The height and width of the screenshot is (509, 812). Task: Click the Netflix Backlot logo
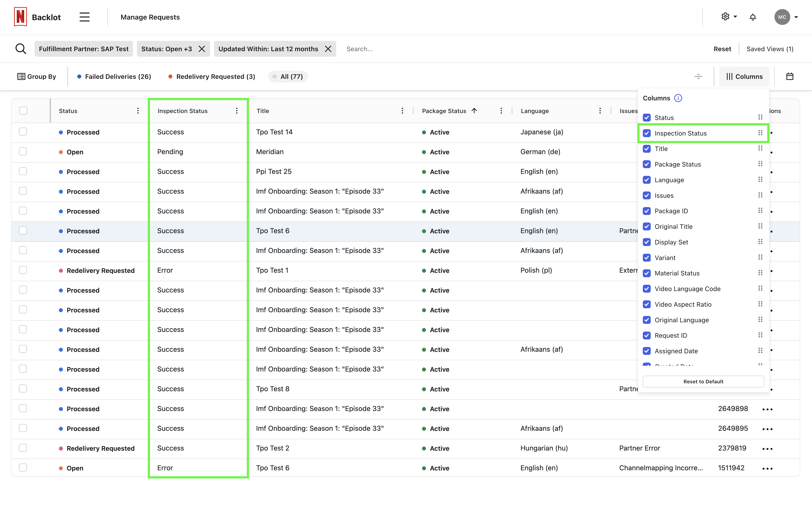click(21, 17)
